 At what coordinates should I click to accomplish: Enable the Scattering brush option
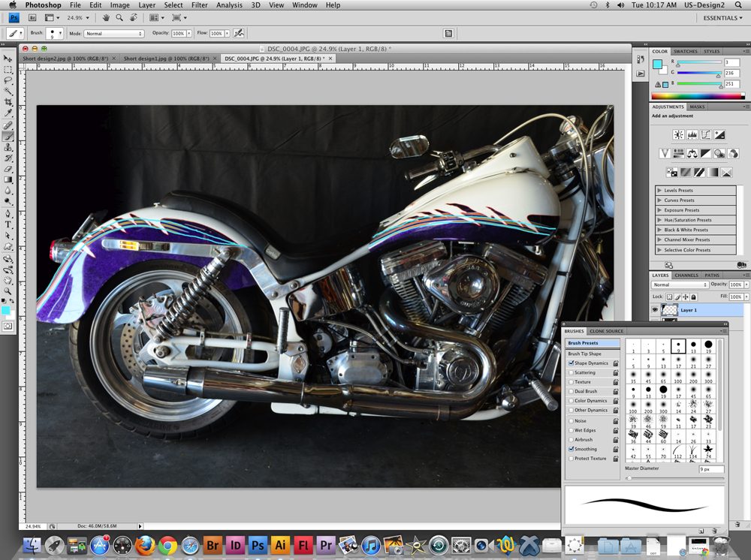coord(571,372)
